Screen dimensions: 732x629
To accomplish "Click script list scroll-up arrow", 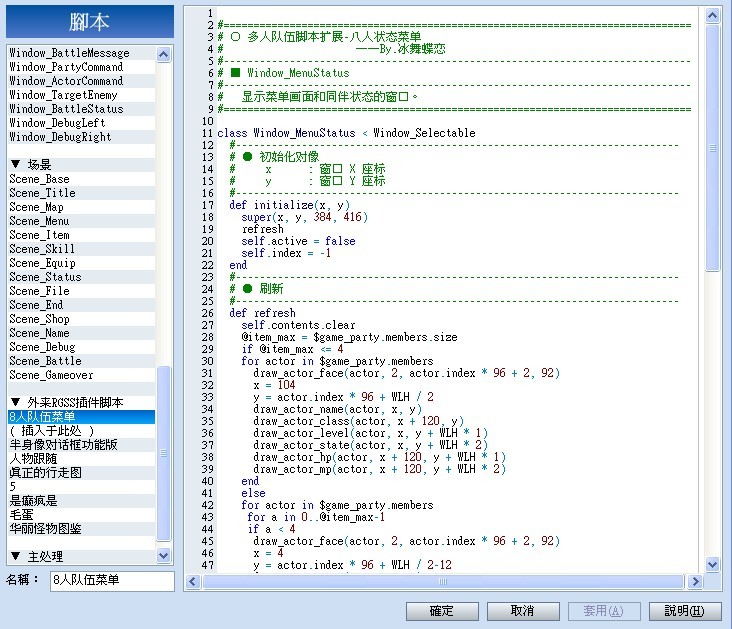I will click(x=163, y=55).
